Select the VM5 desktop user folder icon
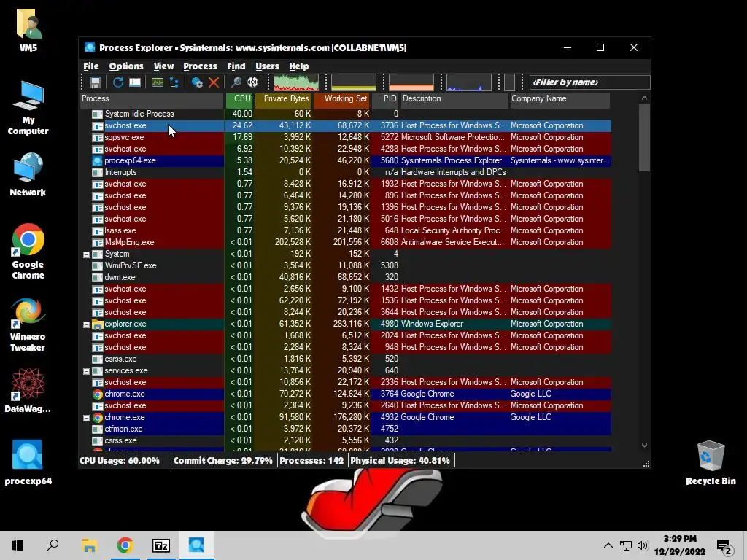Image resolution: width=747 pixels, height=560 pixels. click(x=28, y=30)
